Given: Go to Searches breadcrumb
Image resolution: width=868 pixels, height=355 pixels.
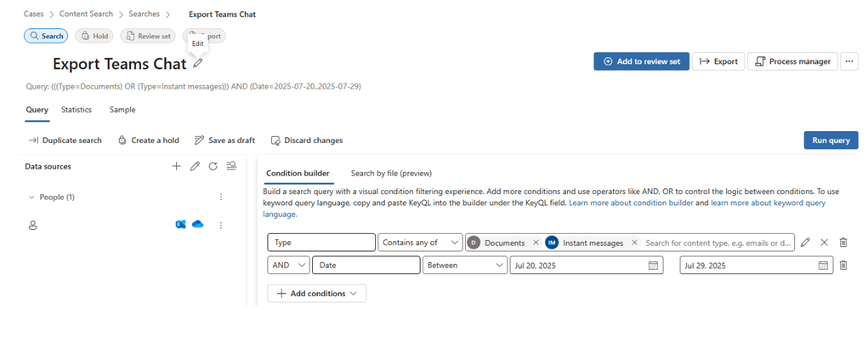Looking at the screenshot, I should click(145, 14).
